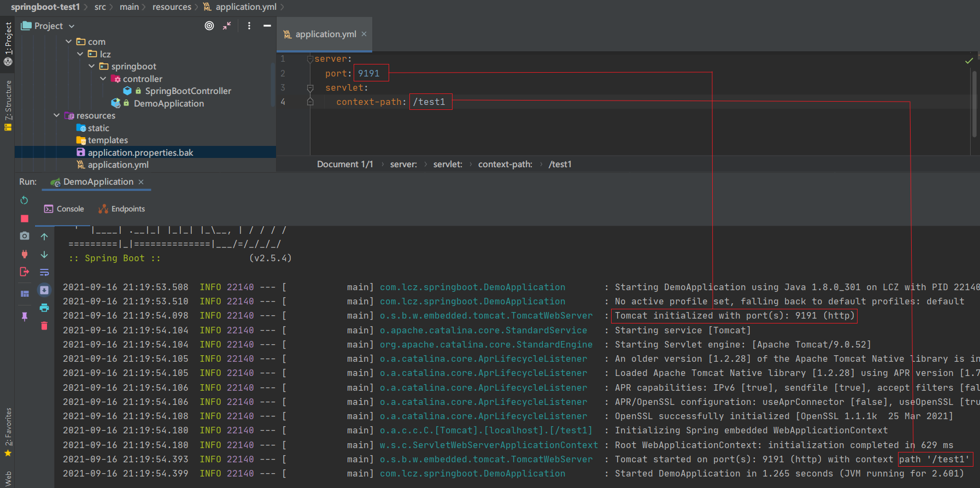Select DemoApplication class in project tree
The width and height of the screenshot is (980, 488).
click(169, 103)
